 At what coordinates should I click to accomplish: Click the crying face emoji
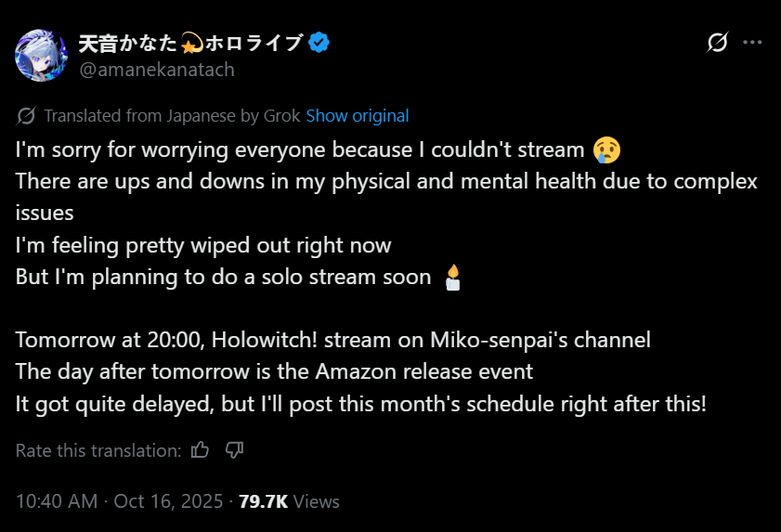606,149
